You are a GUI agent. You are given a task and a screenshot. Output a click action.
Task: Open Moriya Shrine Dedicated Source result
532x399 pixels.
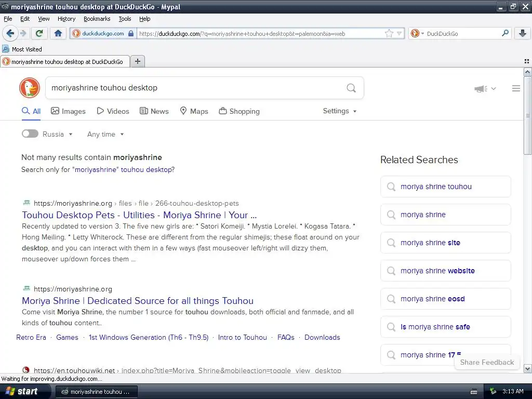[137, 301]
